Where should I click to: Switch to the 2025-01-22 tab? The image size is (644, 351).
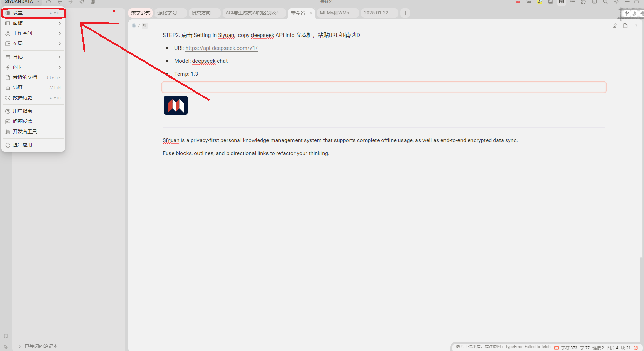376,13
